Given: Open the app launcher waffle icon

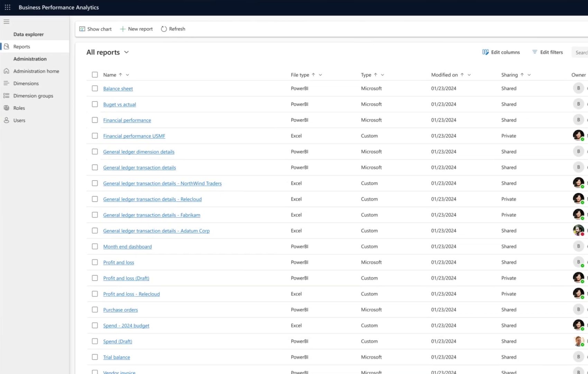Looking at the screenshot, I should 8,7.
